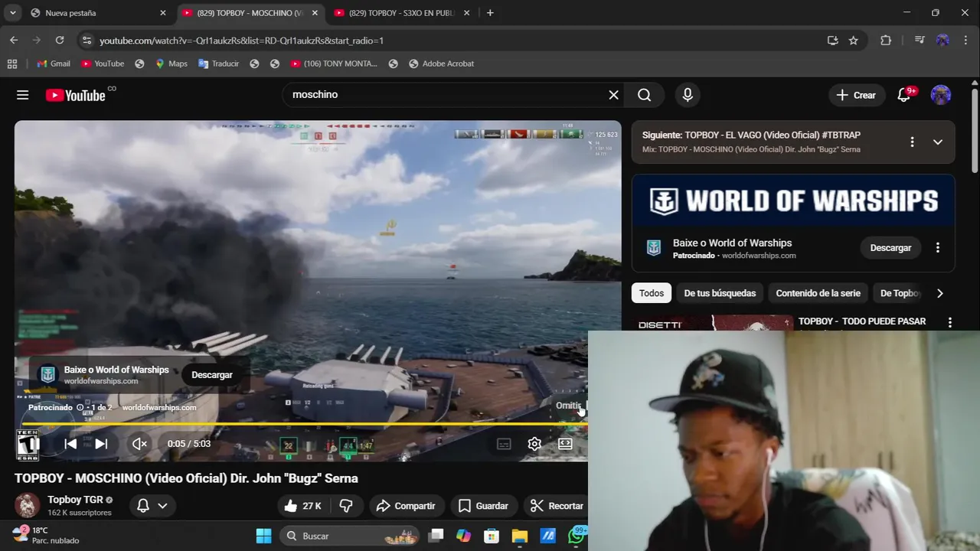Open the YouTube hamburger guide menu
The image size is (980, 551).
click(x=22, y=95)
